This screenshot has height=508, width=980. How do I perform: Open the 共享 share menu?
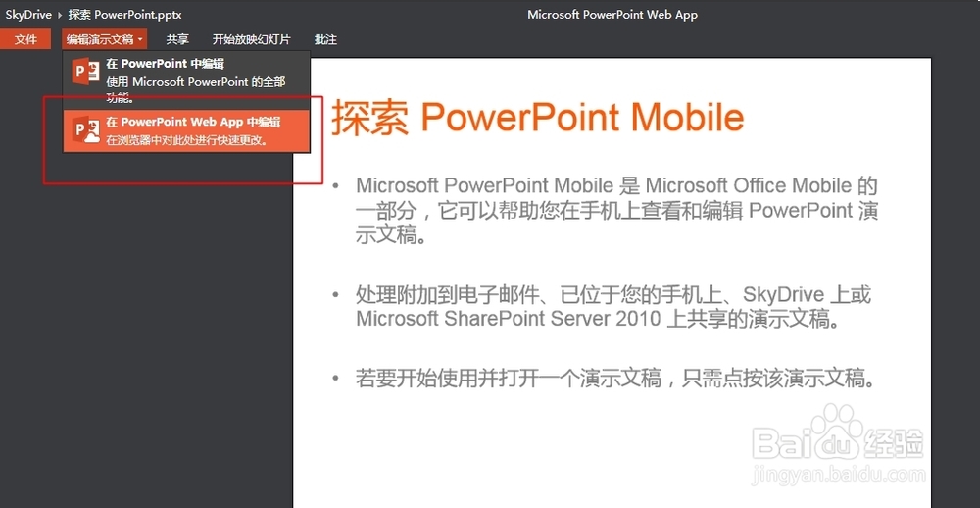pos(177,39)
